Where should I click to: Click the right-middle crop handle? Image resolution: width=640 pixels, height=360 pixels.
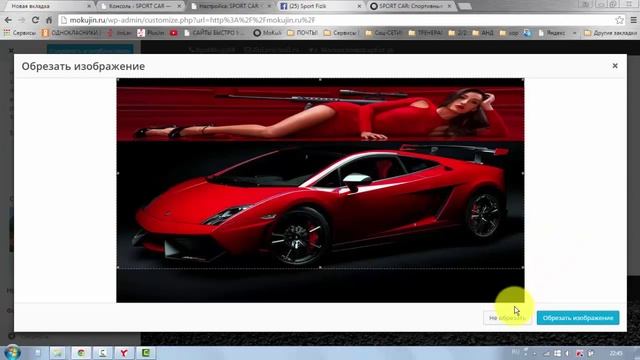(x=522, y=173)
